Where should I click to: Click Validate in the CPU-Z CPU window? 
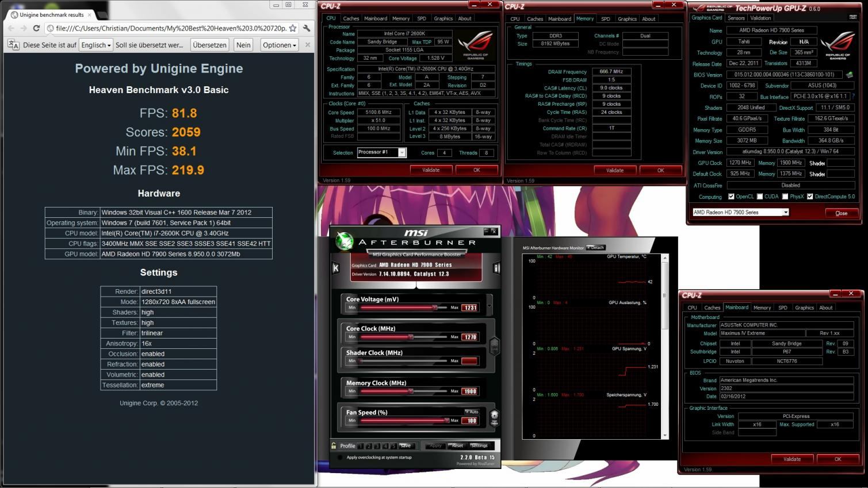(x=431, y=170)
